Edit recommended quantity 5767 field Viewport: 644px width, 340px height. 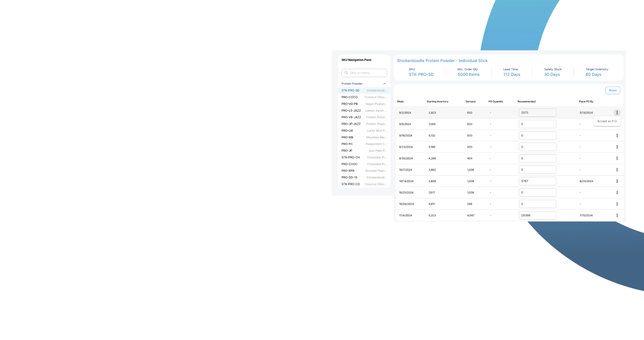tap(537, 181)
